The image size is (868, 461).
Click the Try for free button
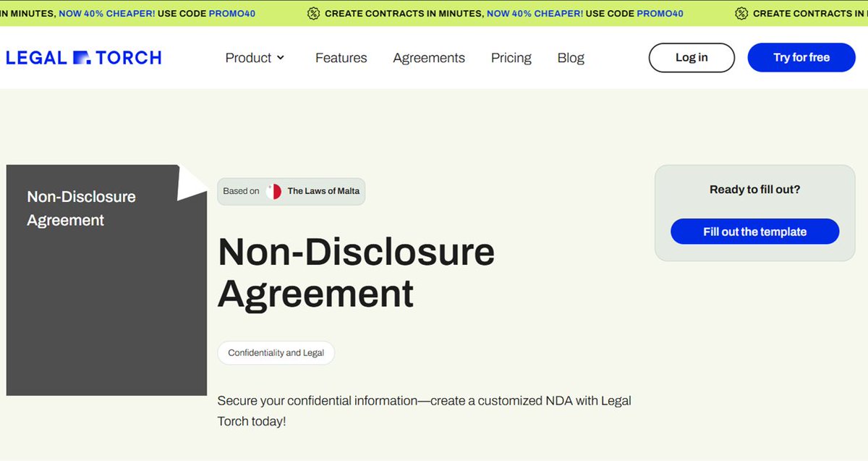coord(801,58)
